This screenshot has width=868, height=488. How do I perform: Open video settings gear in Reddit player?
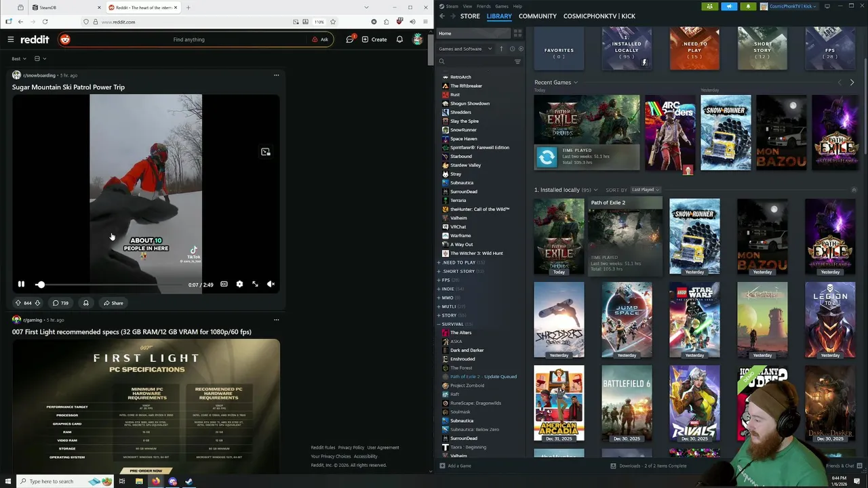pyautogui.click(x=239, y=284)
